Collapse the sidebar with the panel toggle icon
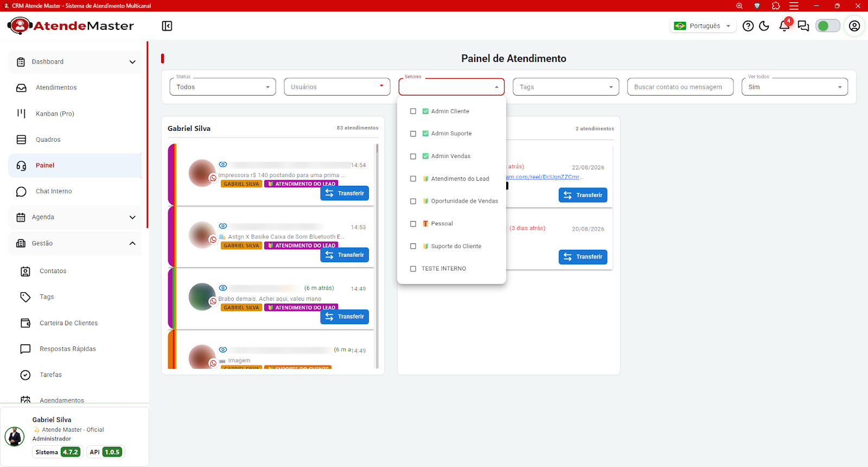 167,26
